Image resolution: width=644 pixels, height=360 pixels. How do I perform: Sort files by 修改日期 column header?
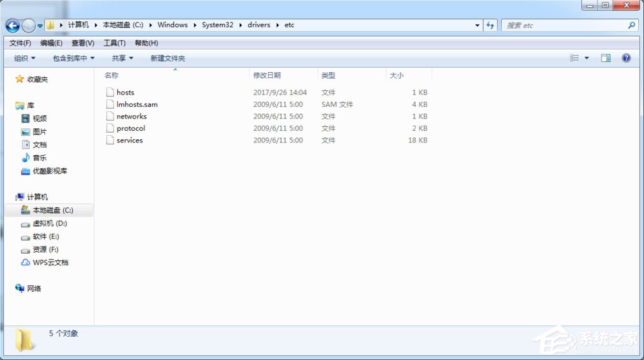267,75
